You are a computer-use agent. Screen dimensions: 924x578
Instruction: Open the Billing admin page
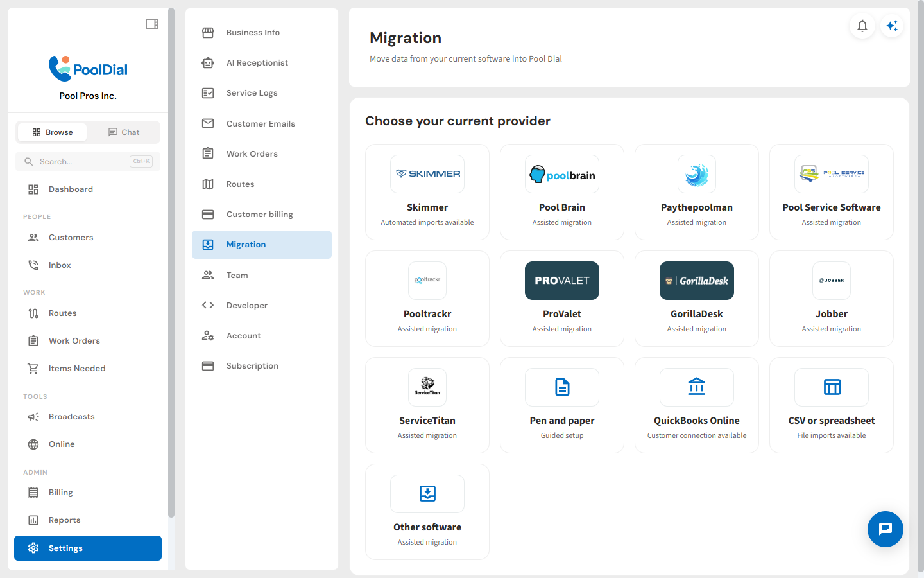click(88, 493)
